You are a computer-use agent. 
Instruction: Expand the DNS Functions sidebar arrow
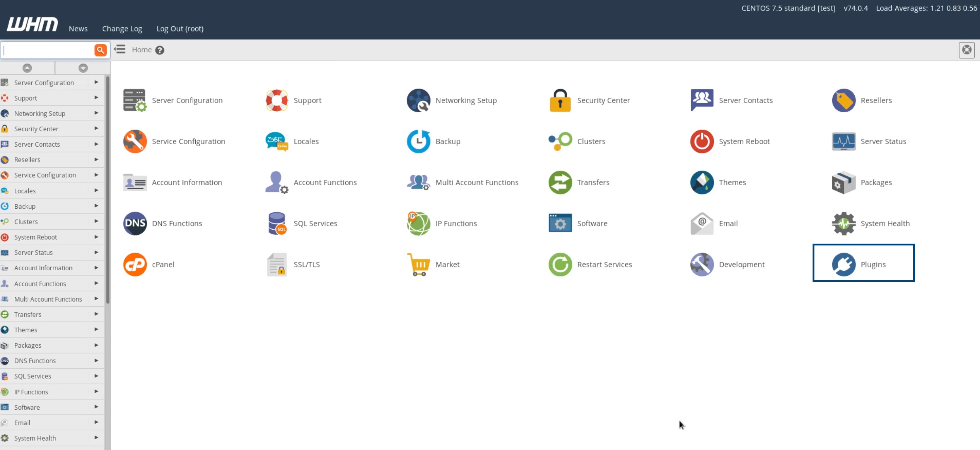[x=96, y=360]
